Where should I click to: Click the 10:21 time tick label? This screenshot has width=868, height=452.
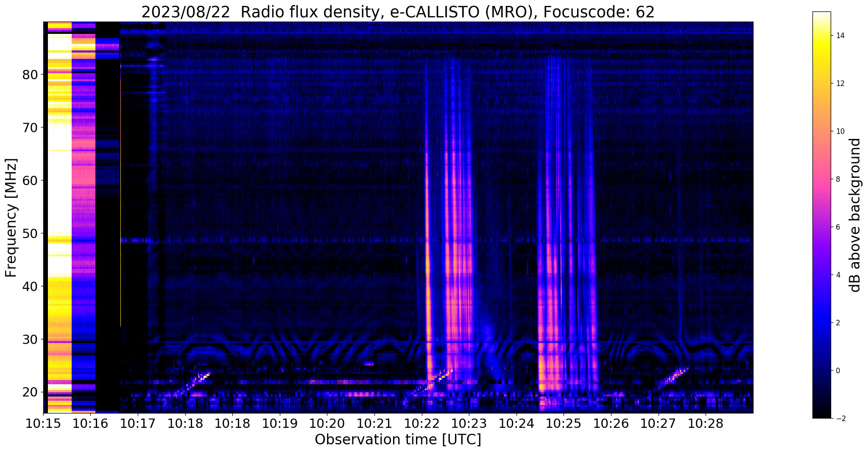click(374, 424)
